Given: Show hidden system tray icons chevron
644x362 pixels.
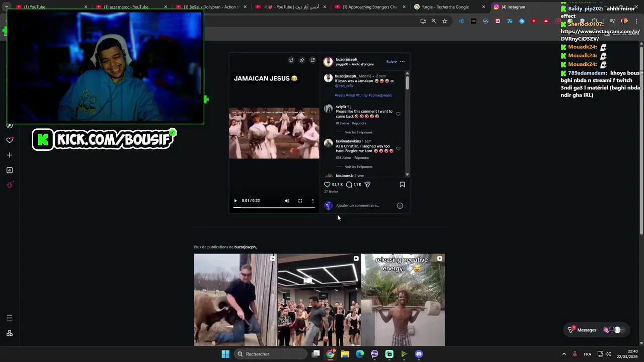Looking at the screenshot, I should click(564, 354).
